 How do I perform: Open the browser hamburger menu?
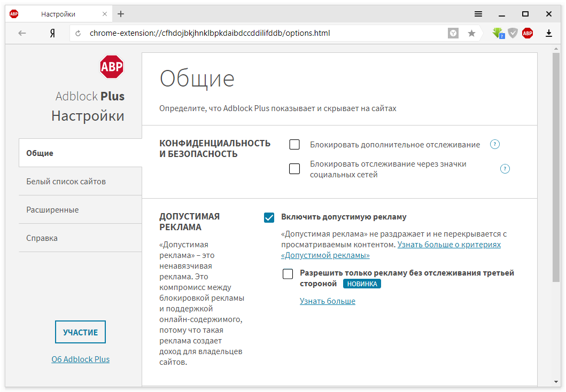[478, 14]
